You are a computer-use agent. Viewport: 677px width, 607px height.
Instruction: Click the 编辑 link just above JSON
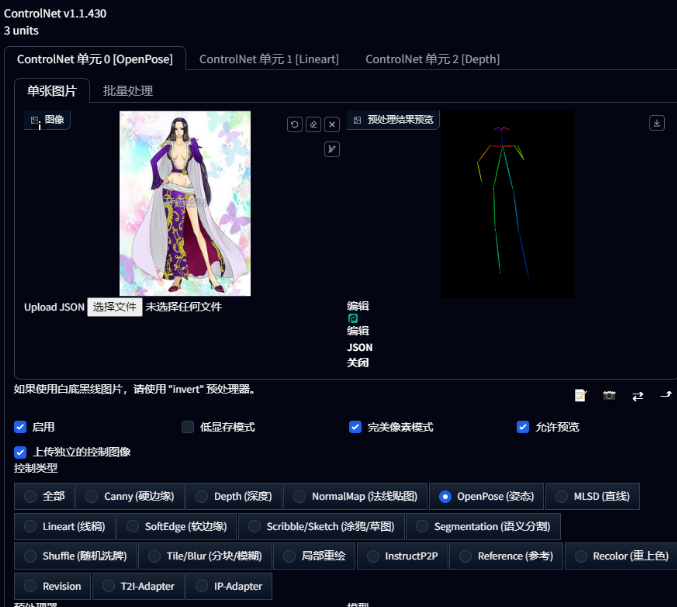tap(358, 331)
